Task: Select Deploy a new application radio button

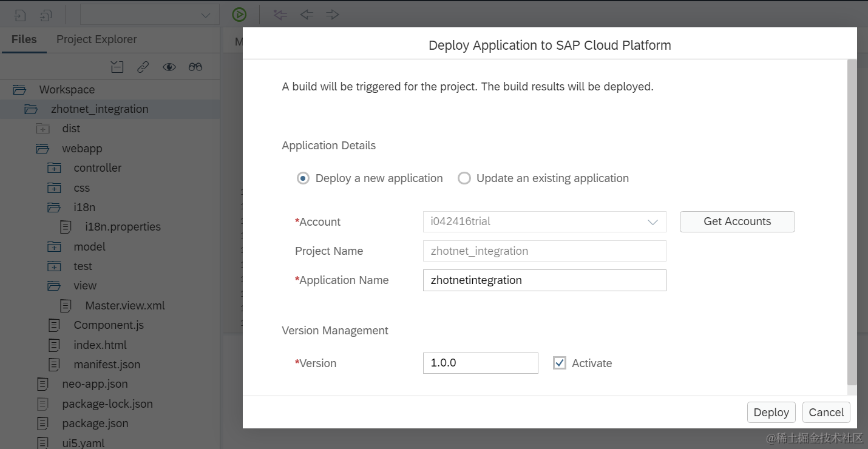Action: [x=303, y=178]
